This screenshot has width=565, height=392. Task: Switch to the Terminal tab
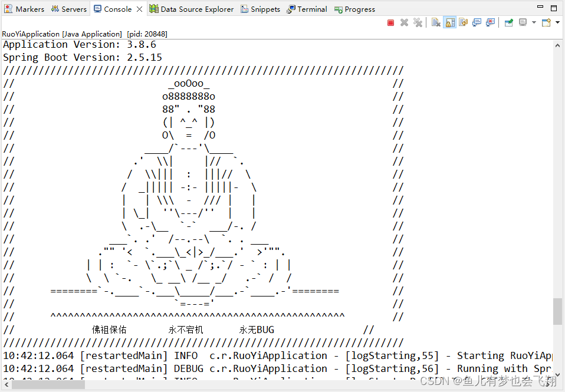[x=307, y=9]
